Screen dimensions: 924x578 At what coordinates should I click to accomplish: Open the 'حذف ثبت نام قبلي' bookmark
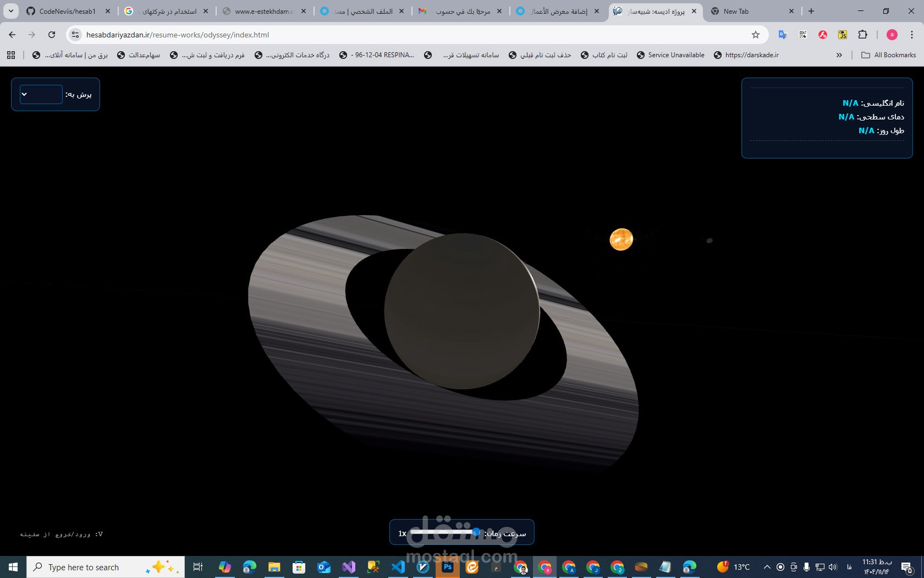pyautogui.click(x=540, y=55)
